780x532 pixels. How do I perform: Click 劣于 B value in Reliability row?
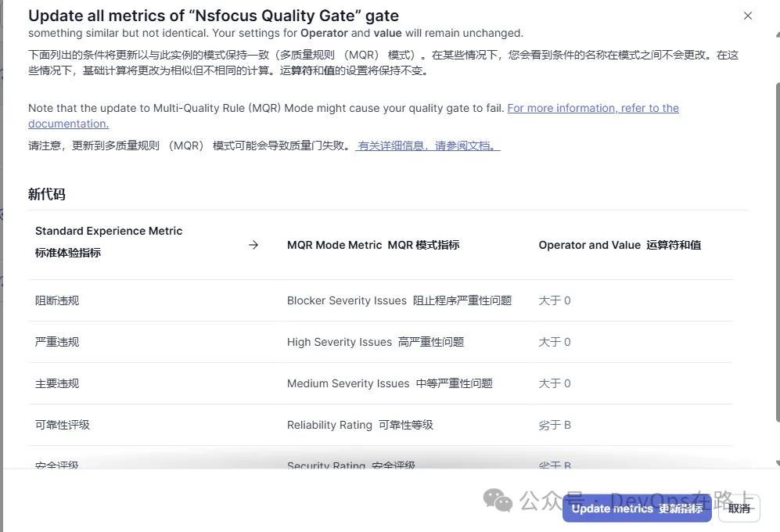555,425
